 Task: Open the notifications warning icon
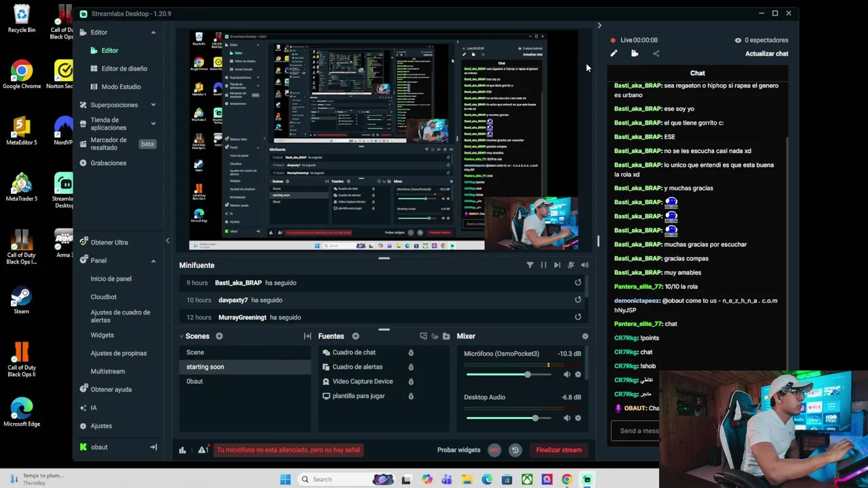[x=203, y=450]
